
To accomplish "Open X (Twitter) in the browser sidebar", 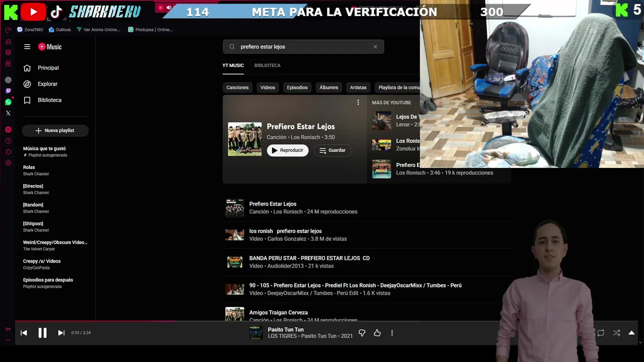I will click(x=8, y=113).
